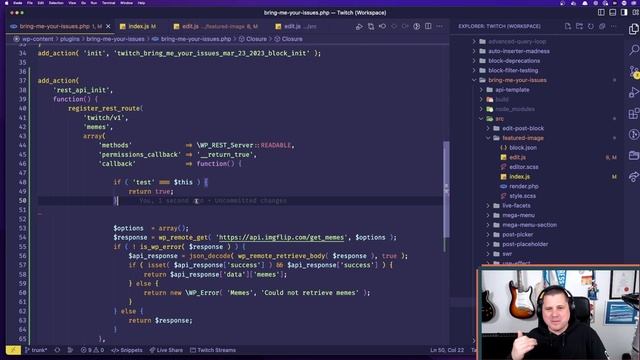640x360 pixels.
Task: Click bring-me-your-issues.php breadcrumb segment
Action: (x=196, y=39)
